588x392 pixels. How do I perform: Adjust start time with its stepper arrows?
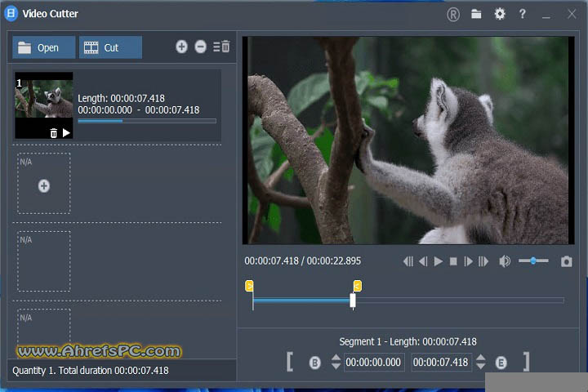pos(336,362)
